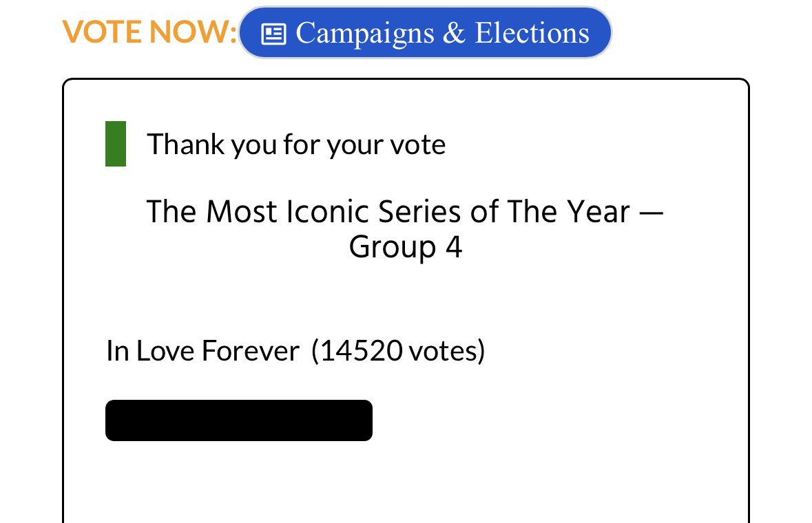Click the word Forever in result label
812x523 pixels.
point(251,351)
